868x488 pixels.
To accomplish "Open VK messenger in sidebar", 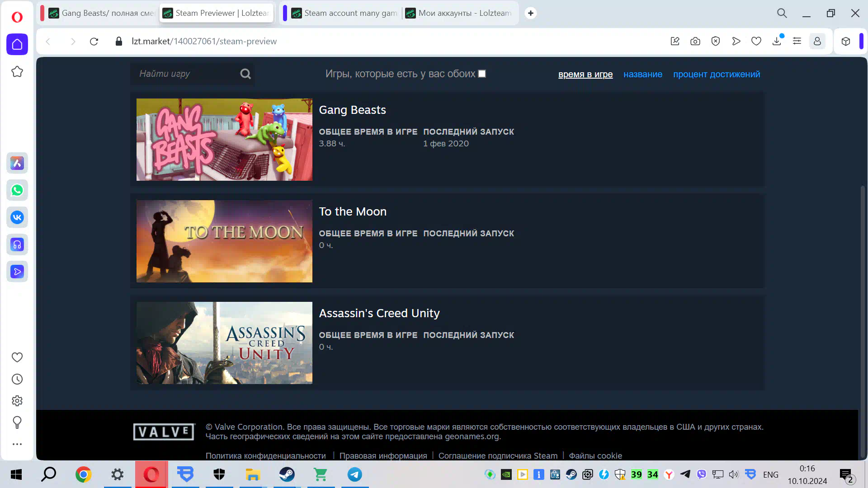I will tap(17, 217).
